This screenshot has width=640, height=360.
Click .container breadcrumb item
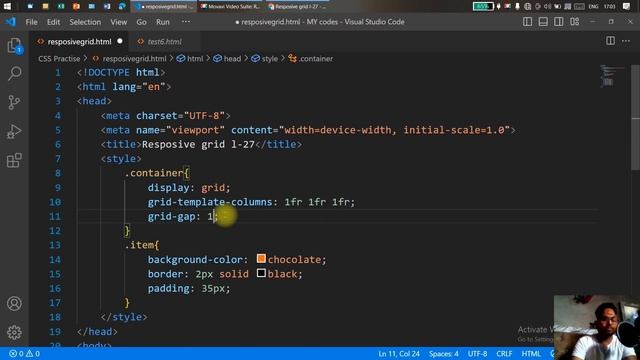coord(315,59)
